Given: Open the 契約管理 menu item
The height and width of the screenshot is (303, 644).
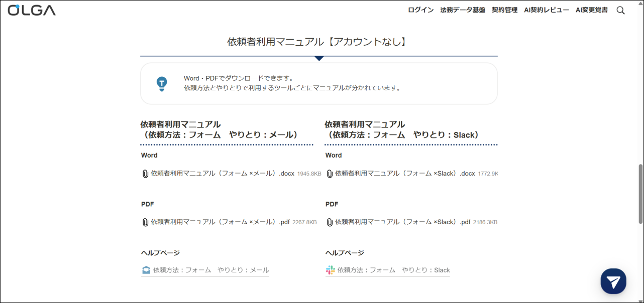Looking at the screenshot, I should [505, 10].
